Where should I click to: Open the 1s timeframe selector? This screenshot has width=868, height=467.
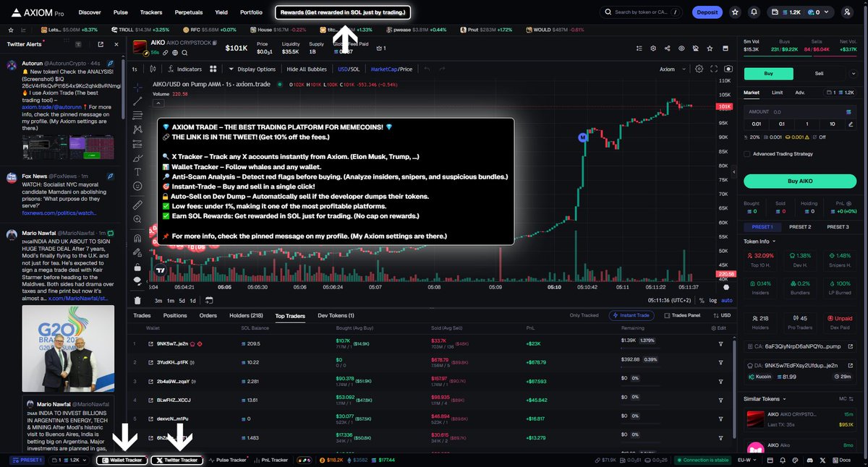135,69
